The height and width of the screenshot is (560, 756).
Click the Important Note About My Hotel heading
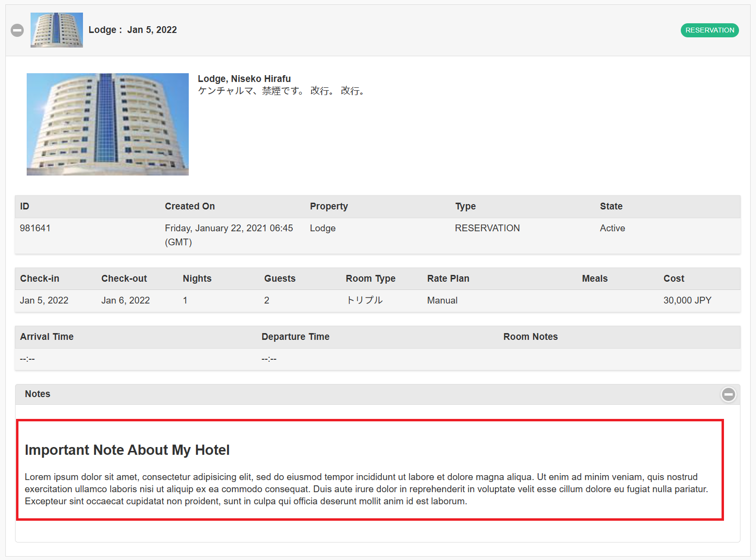(x=127, y=450)
